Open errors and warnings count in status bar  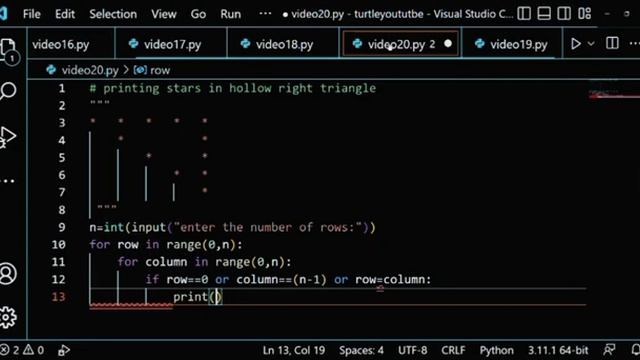click(x=22, y=350)
